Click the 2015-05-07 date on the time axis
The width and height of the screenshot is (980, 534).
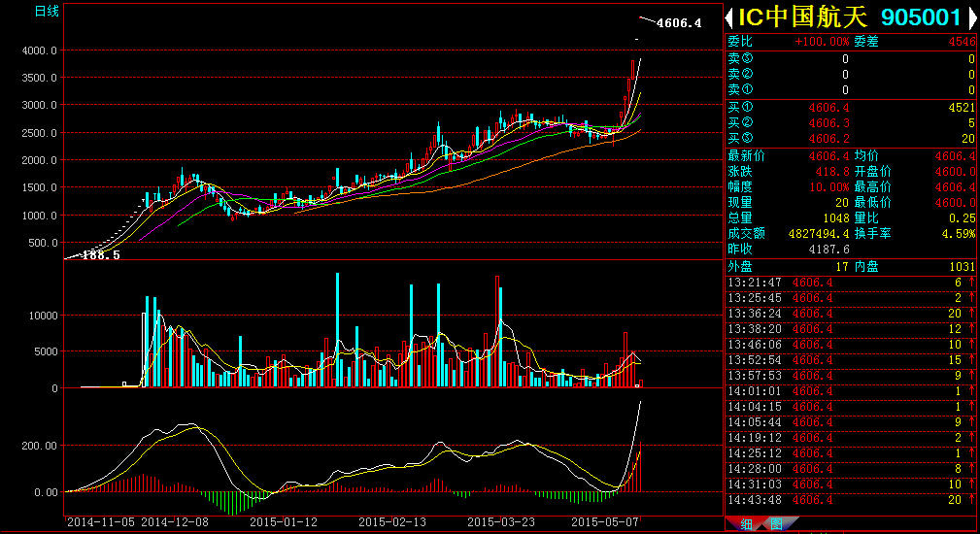pyautogui.click(x=606, y=522)
